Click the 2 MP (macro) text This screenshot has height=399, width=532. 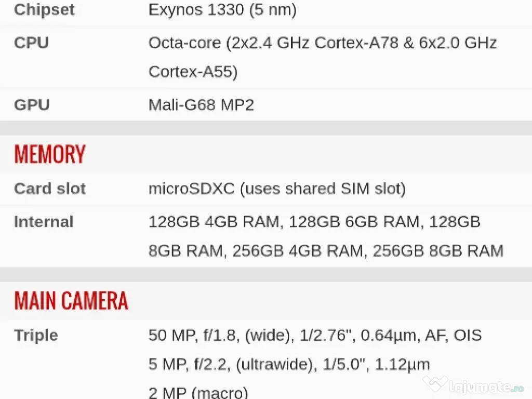(x=198, y=392)
